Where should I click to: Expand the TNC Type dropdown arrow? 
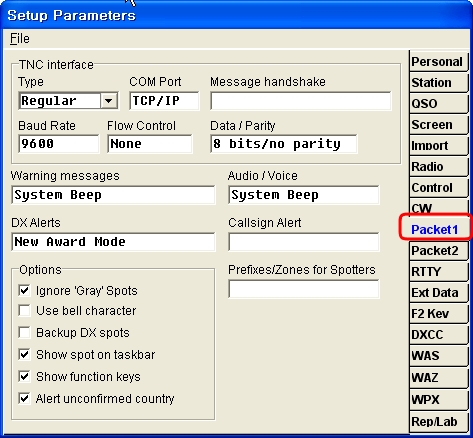click(109, 101)
